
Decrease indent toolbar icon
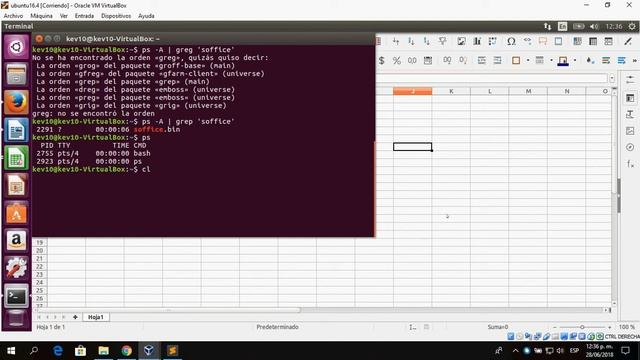[497, 61]
